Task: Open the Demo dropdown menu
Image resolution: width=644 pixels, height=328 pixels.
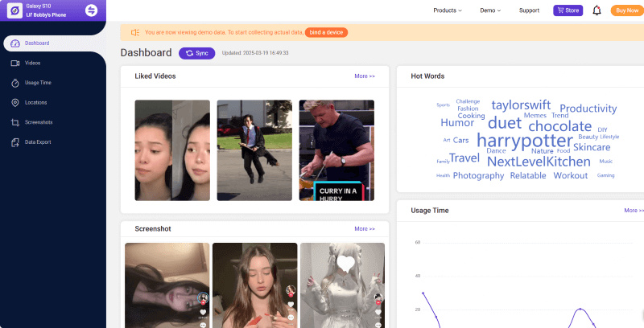Action: point(490,10)
